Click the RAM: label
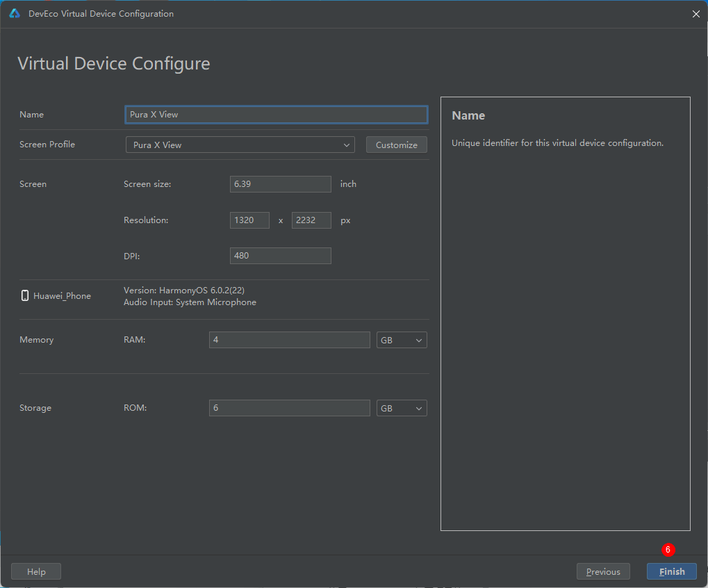The image size is (708, 588). coord(135,340)
